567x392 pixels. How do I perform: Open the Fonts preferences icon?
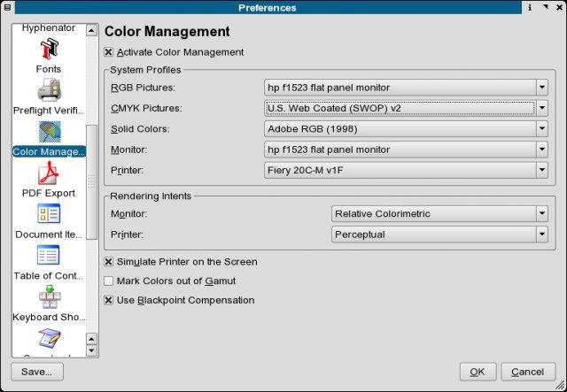coord(49,50)
